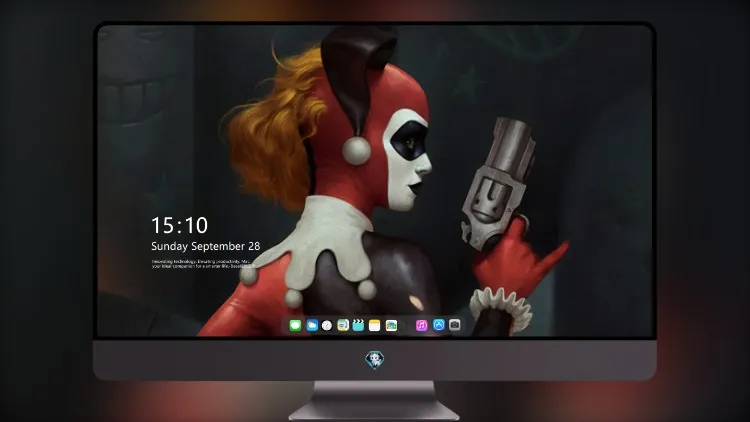Launch the clapperboard video app in dock

[358, 325]
